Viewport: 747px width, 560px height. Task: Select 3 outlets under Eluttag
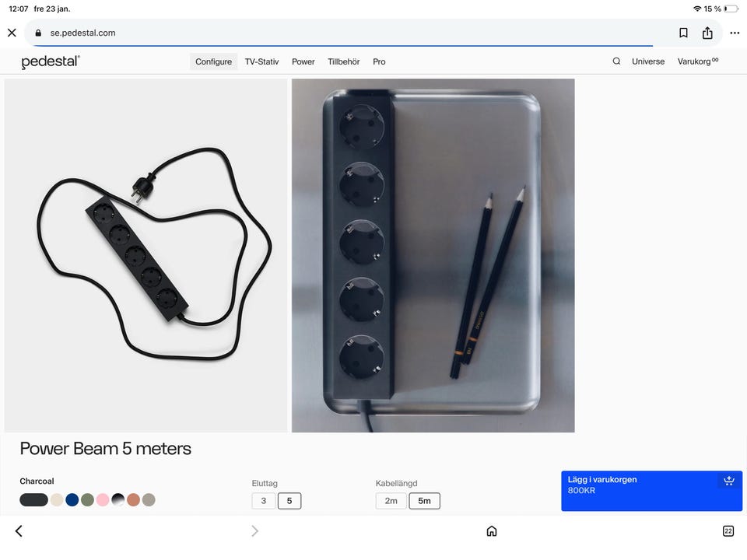pyautogui.click(x=264, y=500)
